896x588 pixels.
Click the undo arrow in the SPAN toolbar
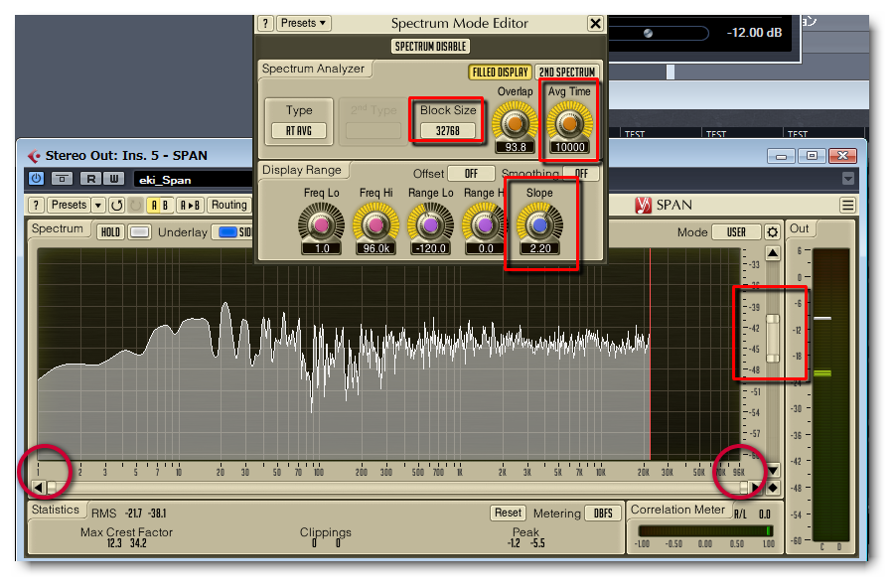(x=117, y=206)
